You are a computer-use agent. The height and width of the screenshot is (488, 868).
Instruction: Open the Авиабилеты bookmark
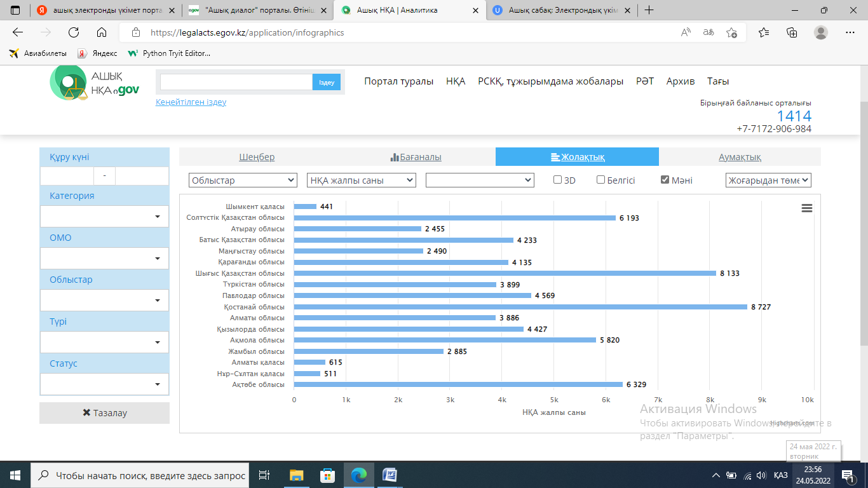(x=38, y=53)
